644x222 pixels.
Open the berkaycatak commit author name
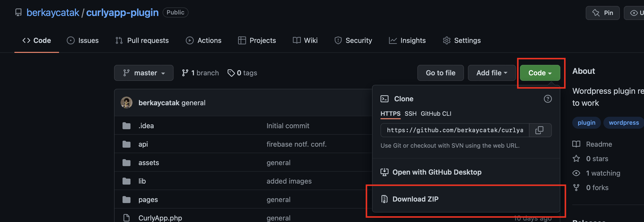coord(159,103)
